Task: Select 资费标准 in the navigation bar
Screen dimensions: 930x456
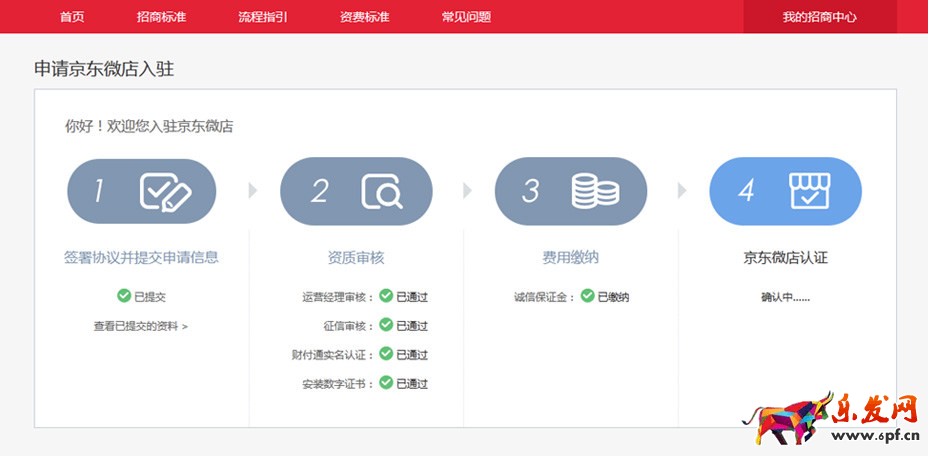Action: pyautogui.click(x=364, y=17)
